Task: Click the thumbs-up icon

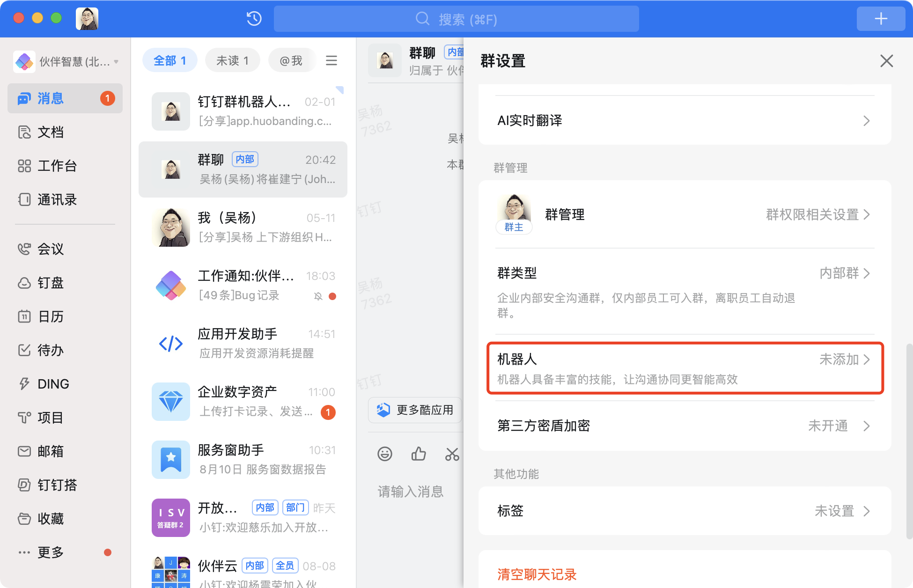Action: [419, 454]
